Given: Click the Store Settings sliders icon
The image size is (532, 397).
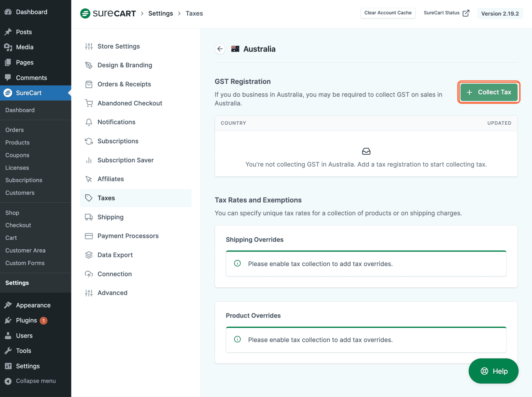Looking at the screenshot, I should point(89,46).
